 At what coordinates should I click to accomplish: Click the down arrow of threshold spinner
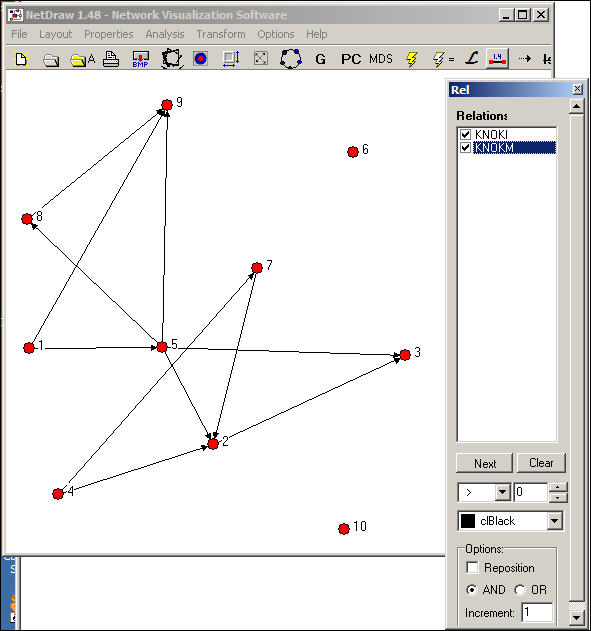tap(557, 497)
